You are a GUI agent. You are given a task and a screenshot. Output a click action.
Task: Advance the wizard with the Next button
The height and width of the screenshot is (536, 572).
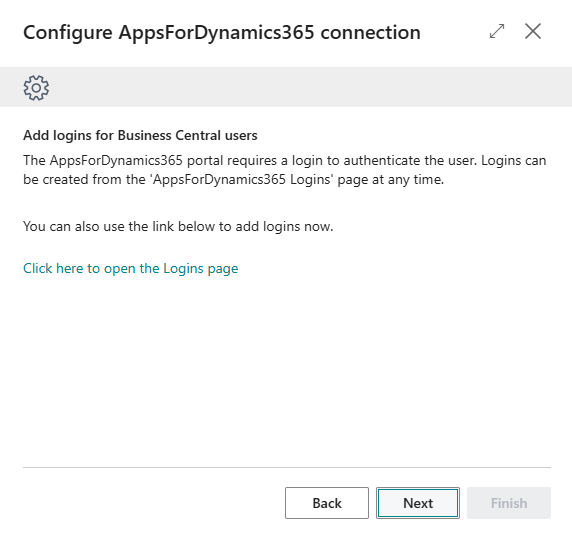[x=418, y=503]
